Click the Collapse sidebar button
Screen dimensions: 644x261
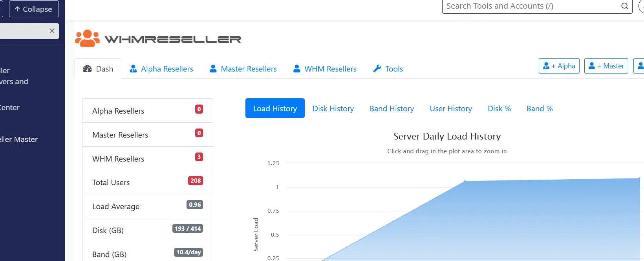[x=34, y=9]
